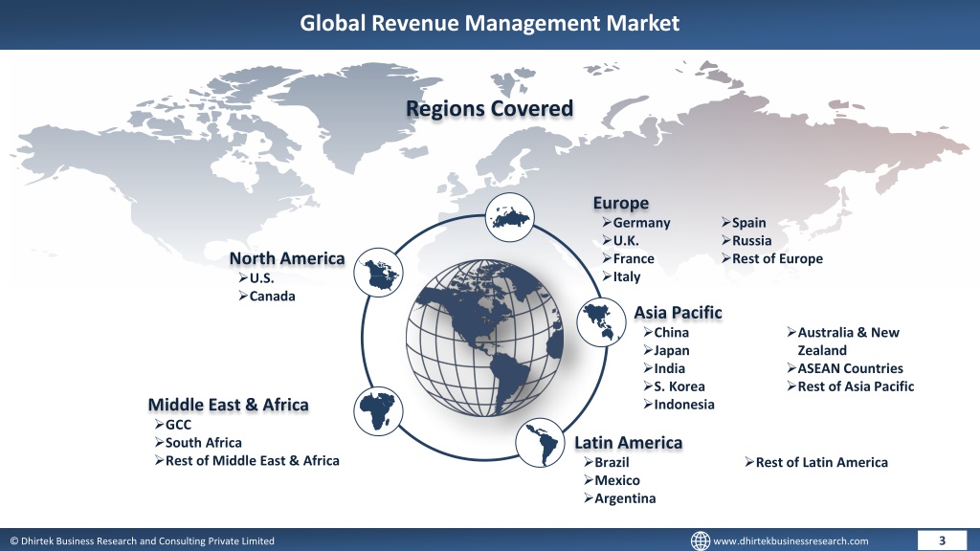Click the 'South Africa' bullet item
Screen dimensions: 980x551
(198, 443)
